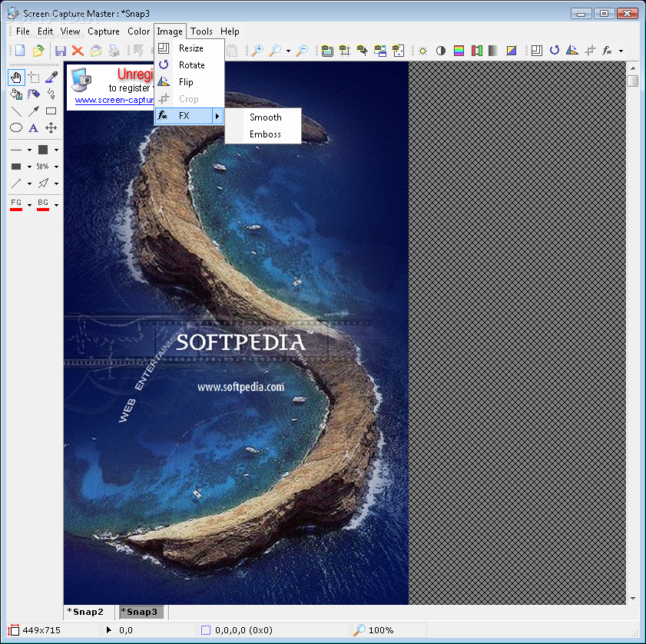Choose Rotate from the Image menu
The image size is (646, 644).
click(190, 65)
